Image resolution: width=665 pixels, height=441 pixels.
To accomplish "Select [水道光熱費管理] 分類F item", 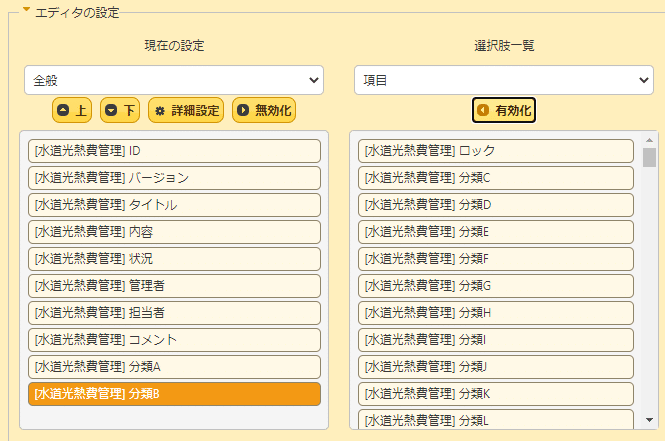I will (496, 259).
